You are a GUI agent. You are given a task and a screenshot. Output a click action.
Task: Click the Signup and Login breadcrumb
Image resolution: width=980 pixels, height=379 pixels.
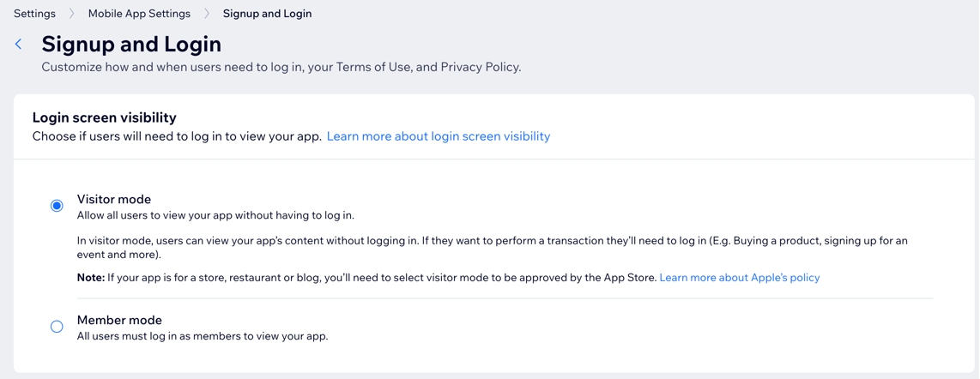point(267,14)
